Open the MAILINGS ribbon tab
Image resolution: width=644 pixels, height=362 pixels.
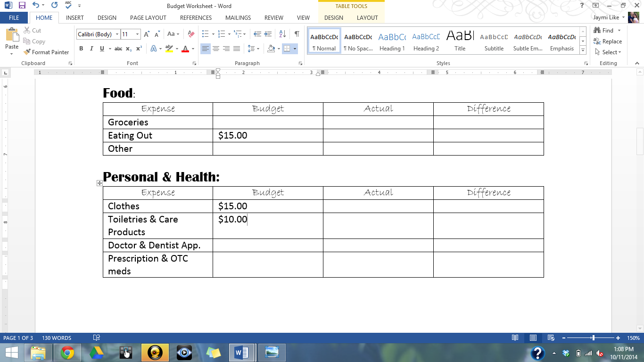(238, 17)
